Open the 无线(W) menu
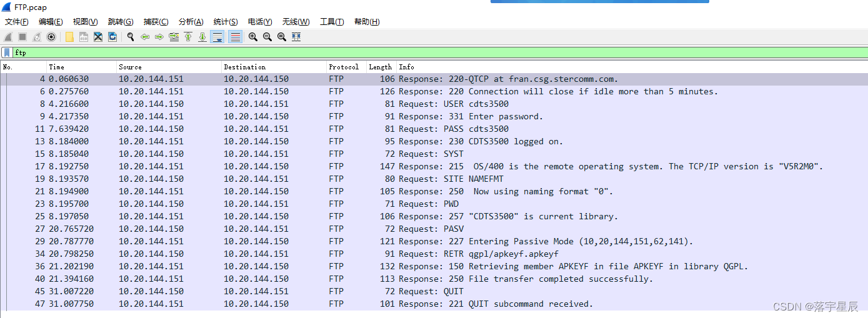The image size is (868, 318). click(x=296, y=22)
